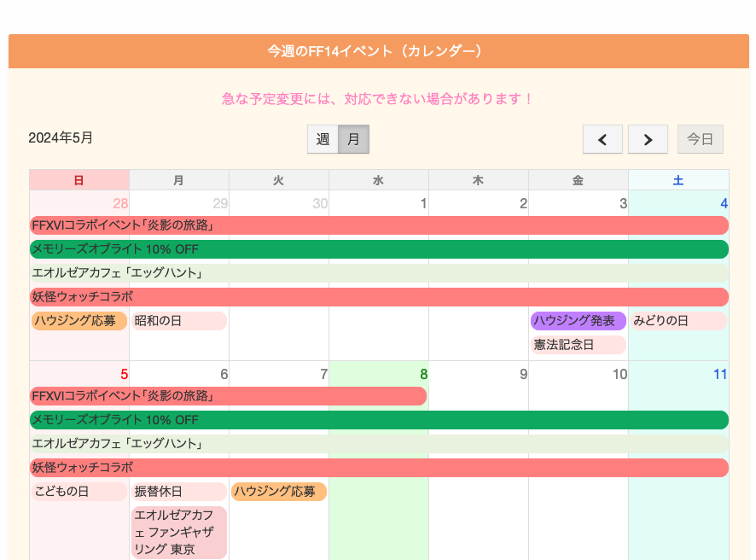This screenshot has height=560, width=756.
Task: Select date 9 in the calendar
Action: [x=523, y=374]
